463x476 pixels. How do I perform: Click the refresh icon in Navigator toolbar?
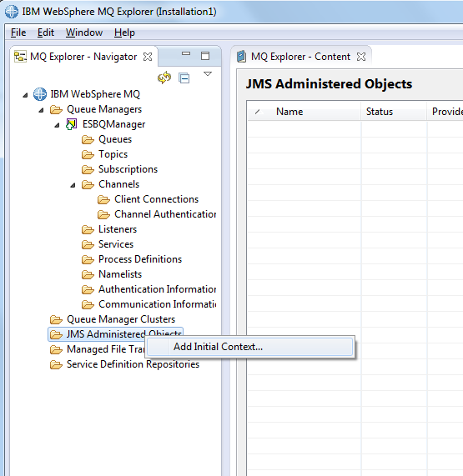coord(164,78)
